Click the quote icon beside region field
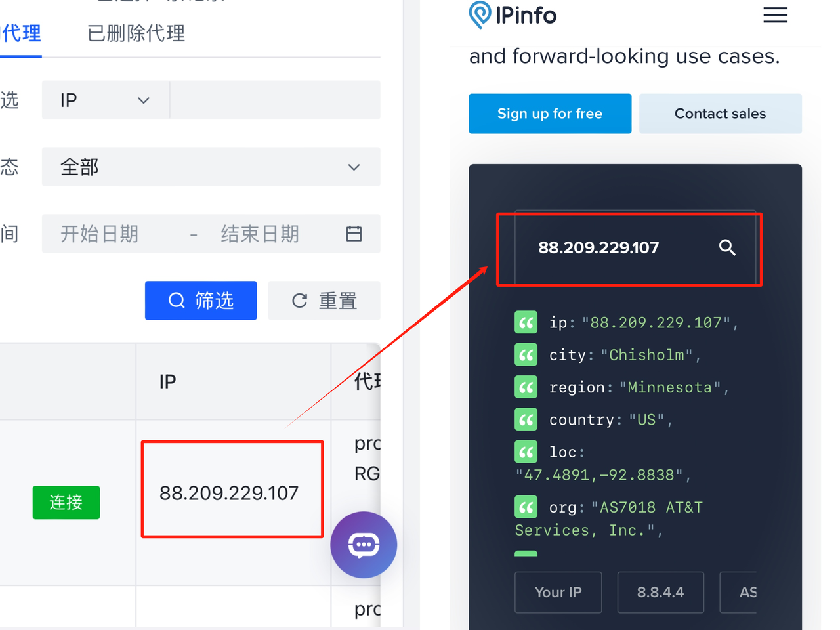The image size is (840, 630). tap(526, 387)
